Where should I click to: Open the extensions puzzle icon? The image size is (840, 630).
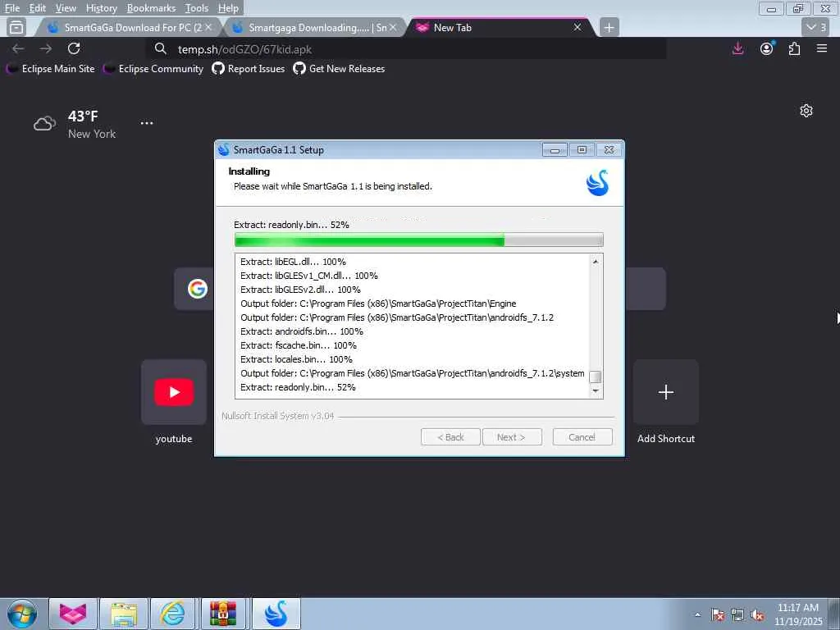pyautogui.click(x=794, y=48)
